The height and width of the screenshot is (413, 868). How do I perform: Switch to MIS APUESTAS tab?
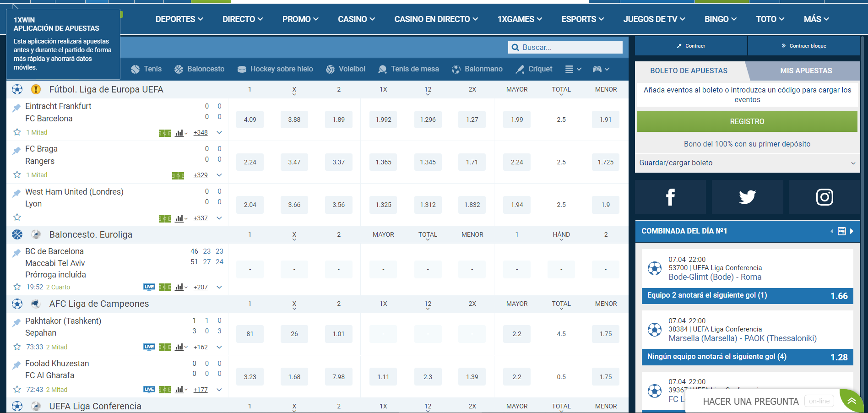806,71
